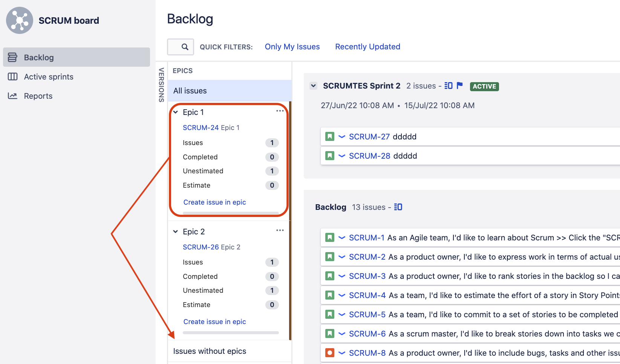This screenshot has height=364, width=620.
Task: Open the Epic 1 more-actions menu
Action: (x=280, y=111)
